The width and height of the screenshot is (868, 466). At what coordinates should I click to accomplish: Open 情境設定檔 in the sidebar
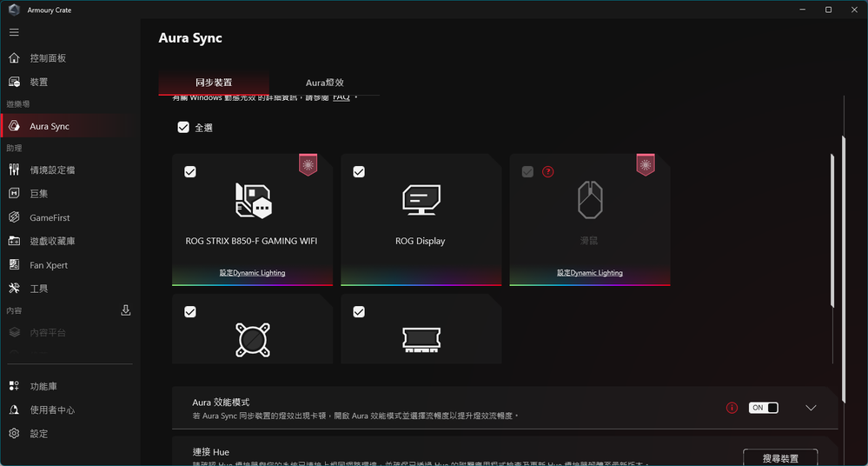coord(53,170)
